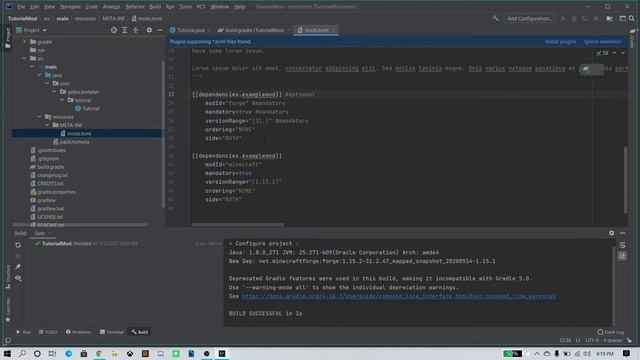Close the mods.toml editor tab

333,30
